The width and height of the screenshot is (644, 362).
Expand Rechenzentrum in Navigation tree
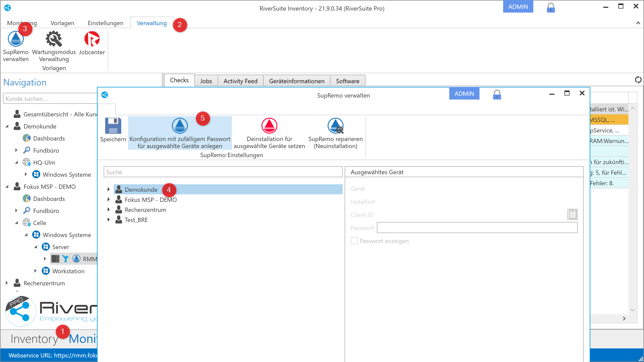pyautogui.click(x=7, y=283)
